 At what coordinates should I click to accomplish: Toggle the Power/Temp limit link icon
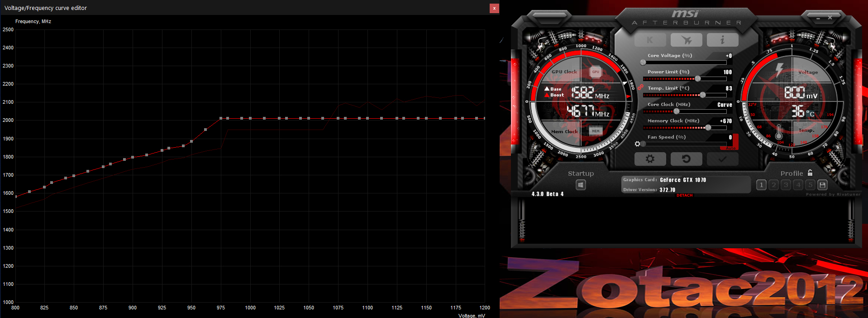(x=640, y=87)
